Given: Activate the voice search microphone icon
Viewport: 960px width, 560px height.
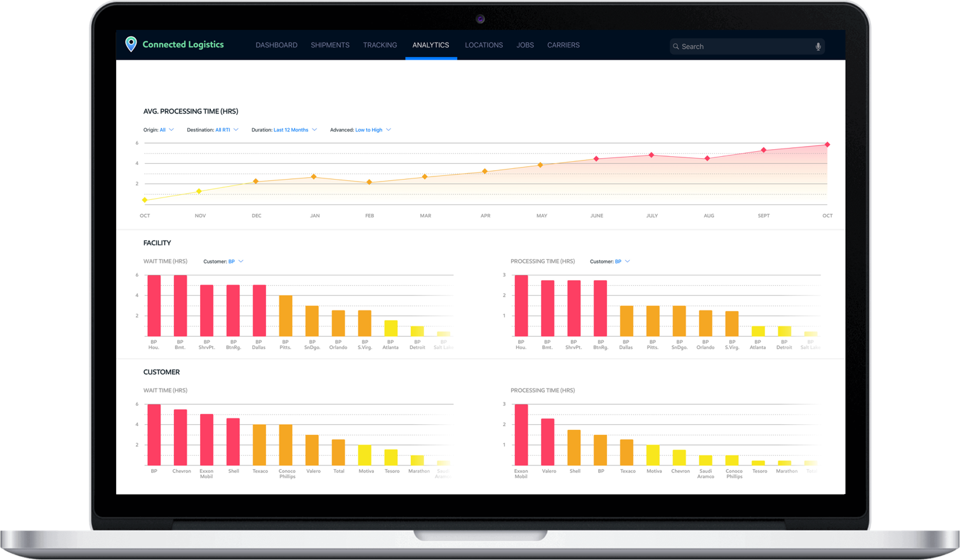Looking at the screenshot, I should coord(818,46).
